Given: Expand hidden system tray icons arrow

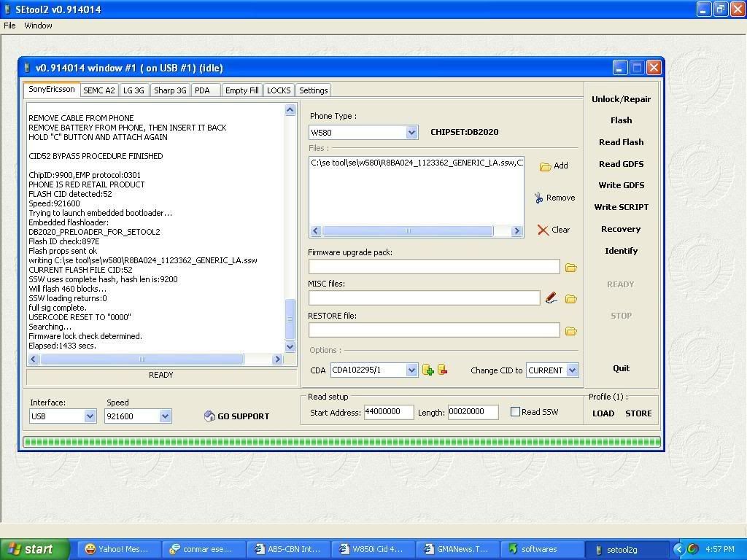Looking at the screenshot, I should tap(678, 549).
